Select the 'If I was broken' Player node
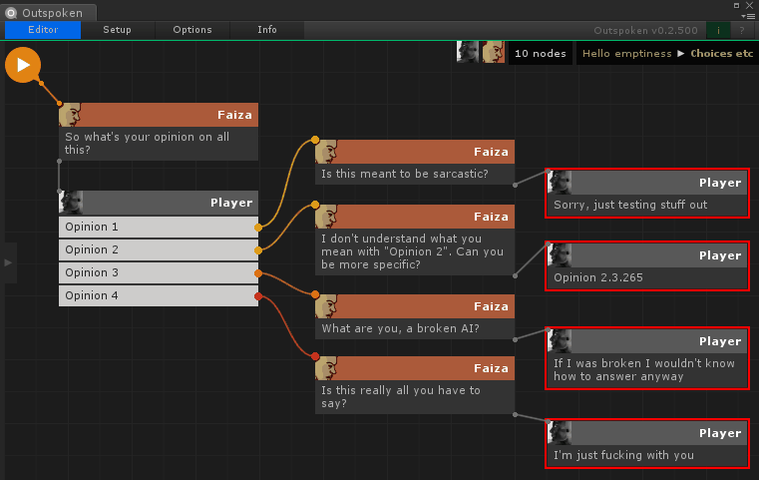Image resolution: width=759 pixels, height=480 pixels. pyautogui.click(x=647, y=358)
